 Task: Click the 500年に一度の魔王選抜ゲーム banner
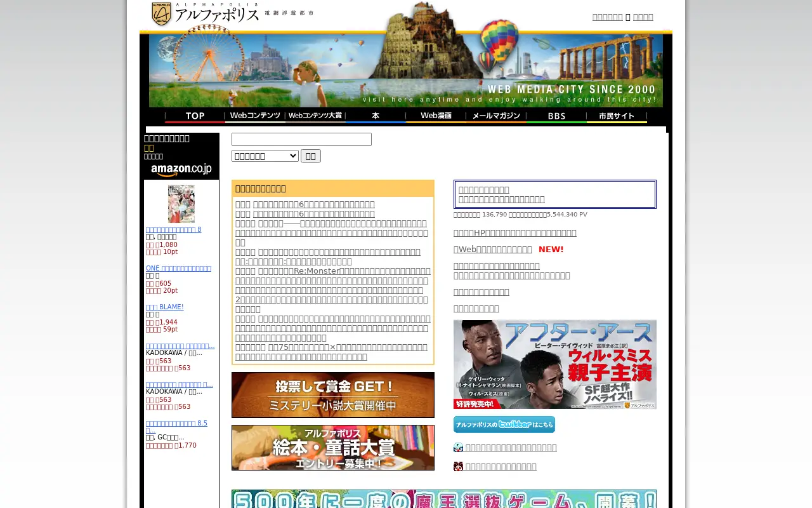(x=444, y=499)
